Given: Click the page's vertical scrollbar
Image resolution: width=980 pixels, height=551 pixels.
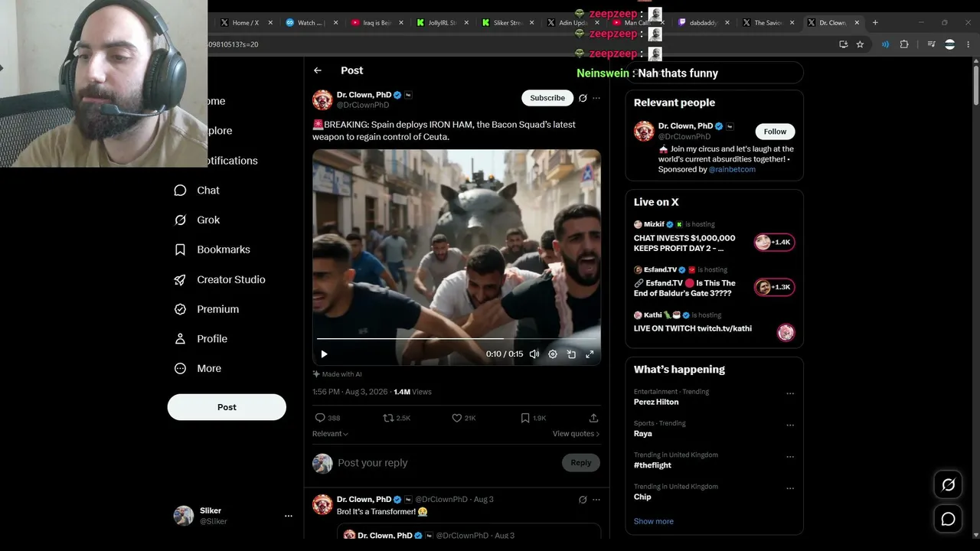Looking at the screenshot, I should point(975,84).
